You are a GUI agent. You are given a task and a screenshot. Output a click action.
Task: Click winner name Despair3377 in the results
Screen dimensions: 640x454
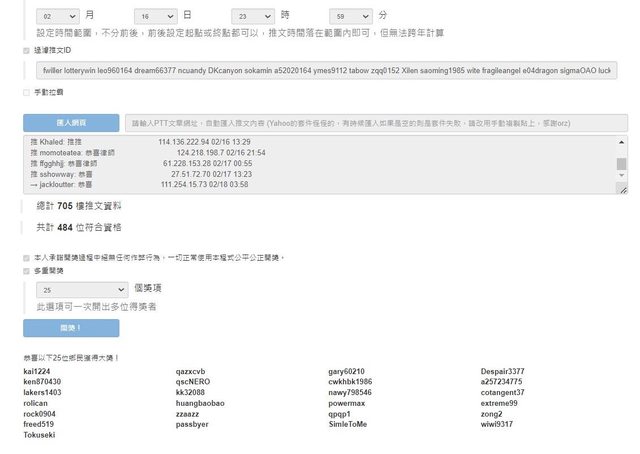point(502,372)
